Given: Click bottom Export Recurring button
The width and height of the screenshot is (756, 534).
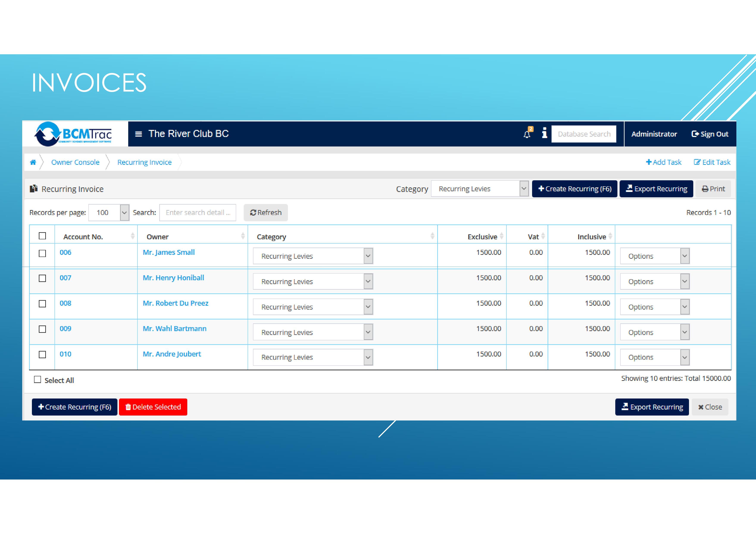Looking at the screenshot, I should click(652, 407).
